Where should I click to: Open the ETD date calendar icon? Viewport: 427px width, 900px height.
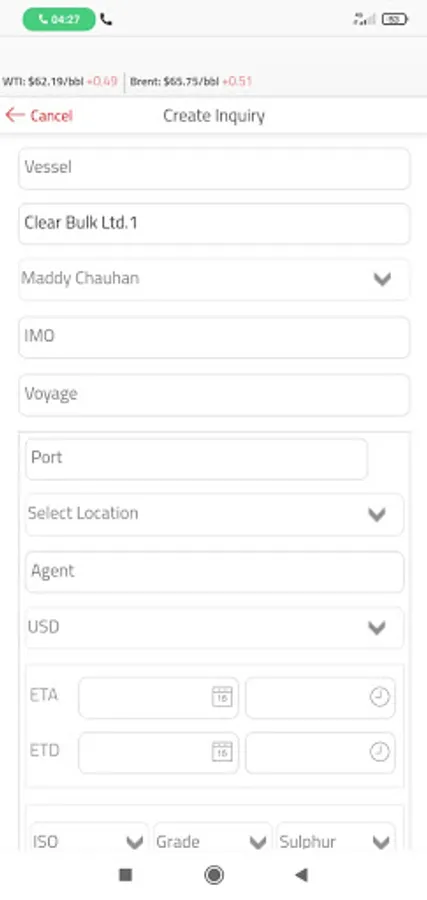222,751
